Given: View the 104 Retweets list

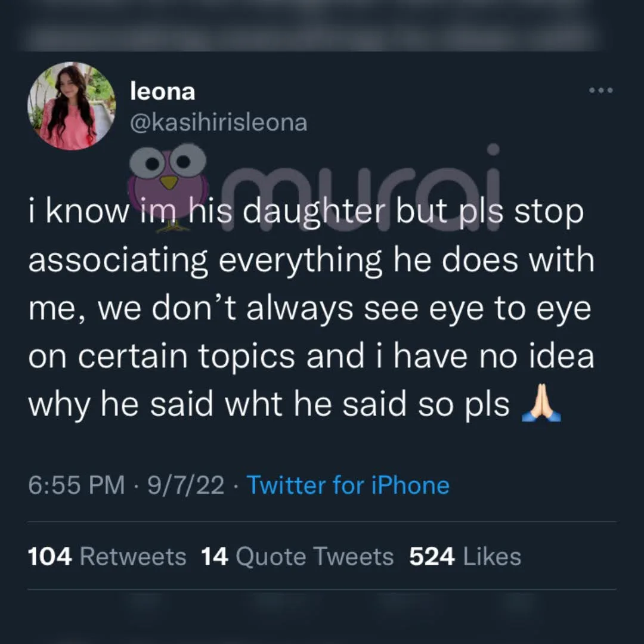Looking at the screenshot, I should 107,556.
